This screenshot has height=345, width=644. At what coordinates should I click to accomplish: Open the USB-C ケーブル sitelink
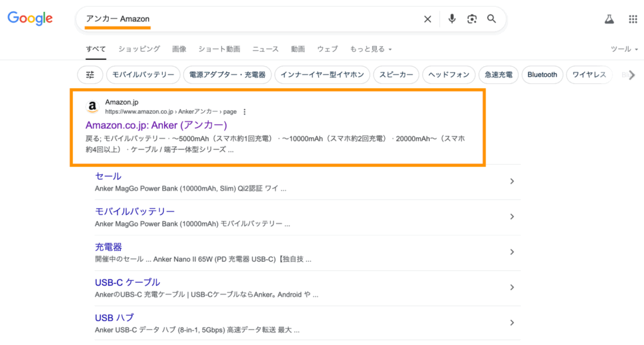pyautogui.click(x=127, y=282)
